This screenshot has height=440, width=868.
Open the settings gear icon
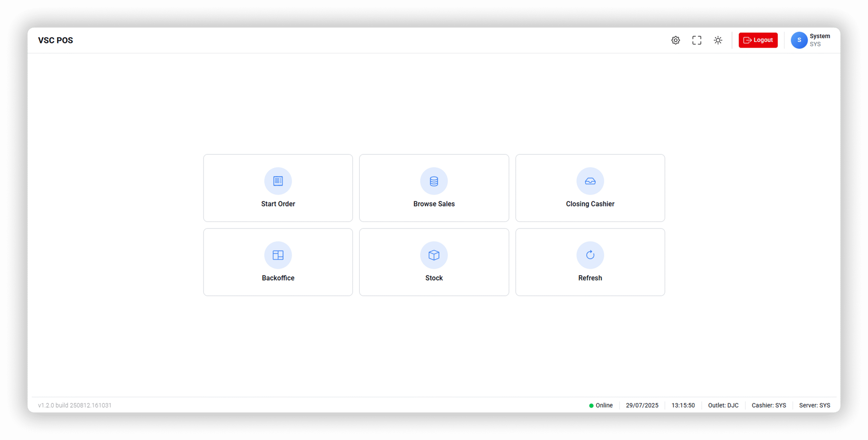coord(675,40)
